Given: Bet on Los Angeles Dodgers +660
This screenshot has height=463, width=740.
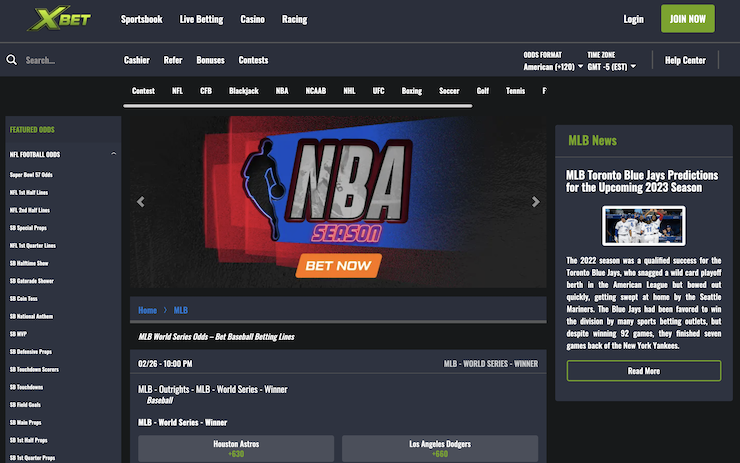Looking at the screenshot, I should [440, 448].
